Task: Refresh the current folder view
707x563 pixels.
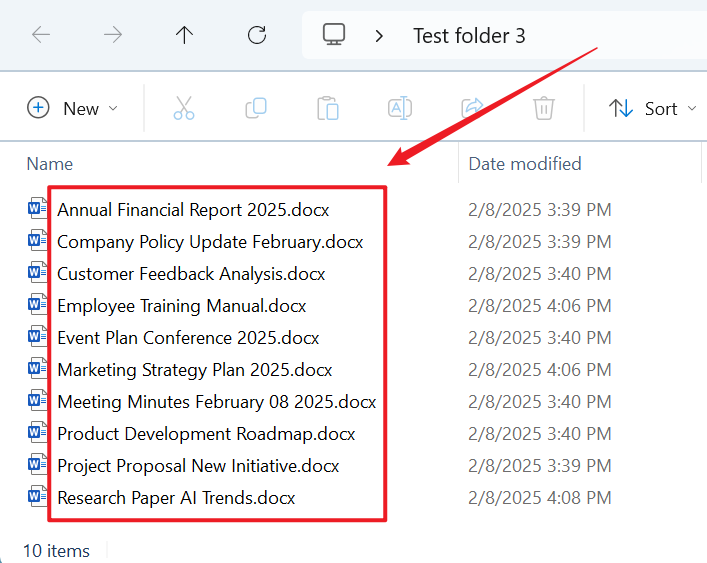Action: coord(257,35)
